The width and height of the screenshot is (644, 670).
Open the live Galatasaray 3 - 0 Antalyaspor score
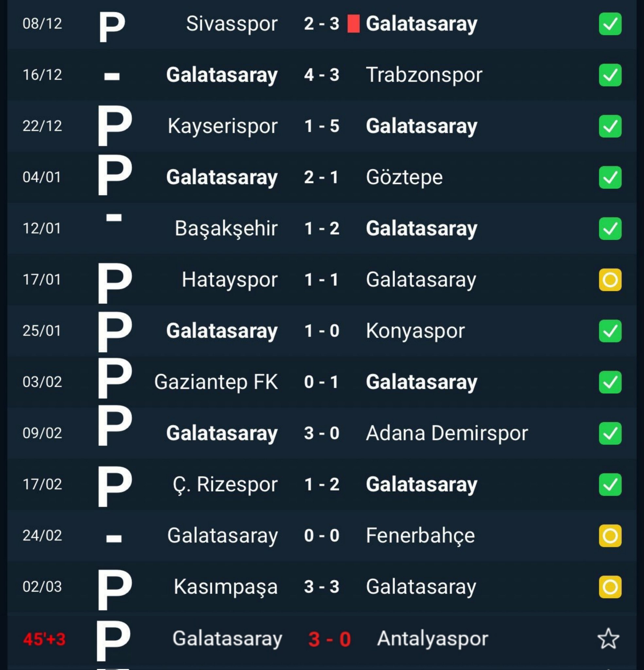pyautogui.click(x=329, y=639)
